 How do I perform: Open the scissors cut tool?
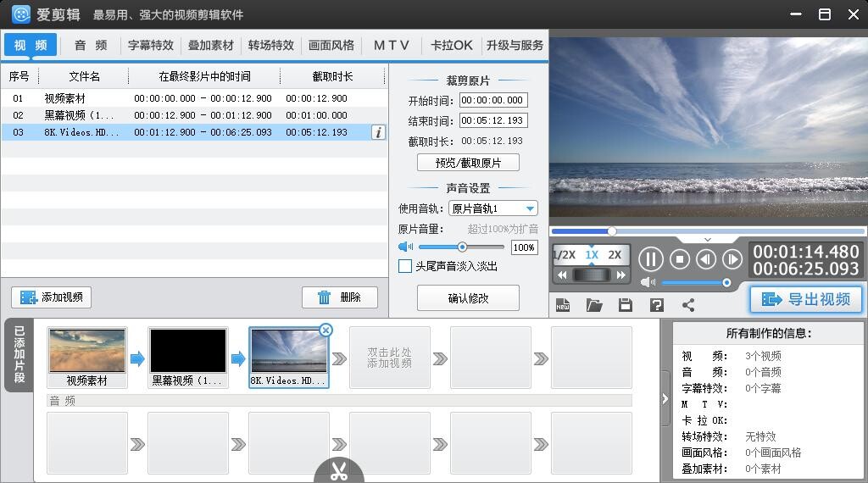click(339, 471)
